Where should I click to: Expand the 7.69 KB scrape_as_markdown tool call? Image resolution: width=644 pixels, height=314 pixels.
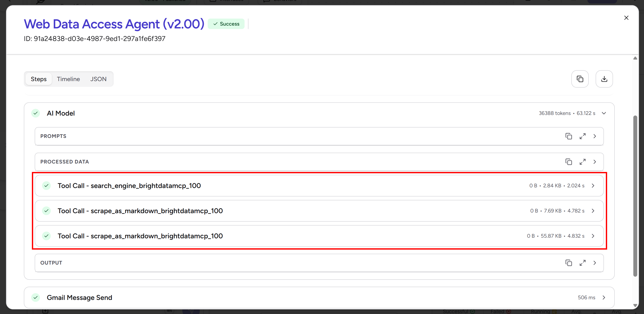click(593, 211)
